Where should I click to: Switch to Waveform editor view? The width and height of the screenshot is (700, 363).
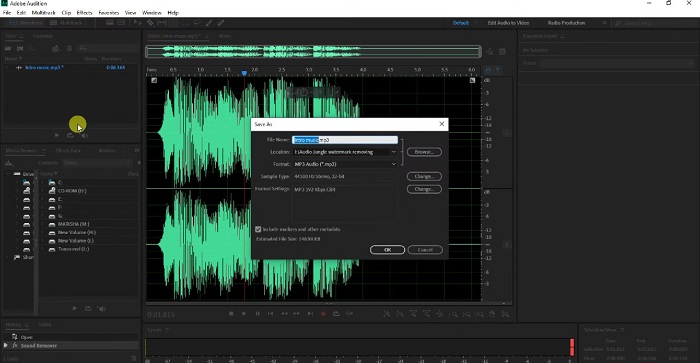[x=26, y=23]
